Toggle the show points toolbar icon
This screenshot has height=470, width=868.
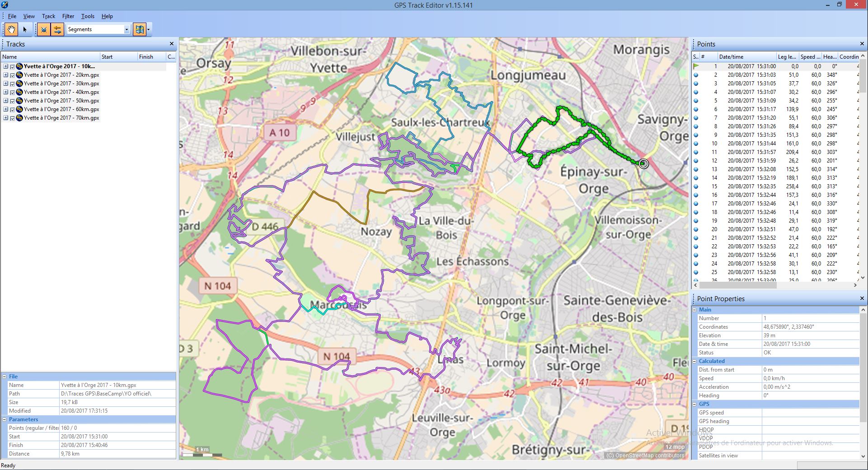pyautogui.click(x=43, y=29)
